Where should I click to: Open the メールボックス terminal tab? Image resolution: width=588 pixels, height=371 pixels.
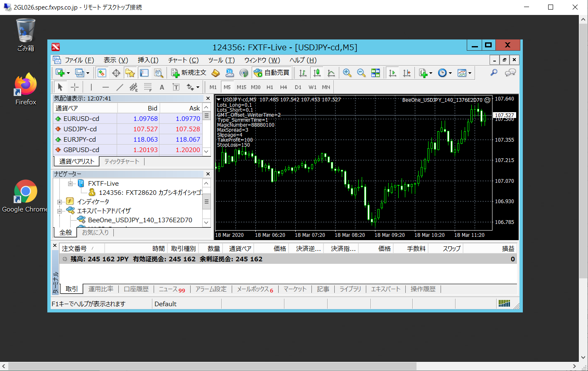pos(255,289)
